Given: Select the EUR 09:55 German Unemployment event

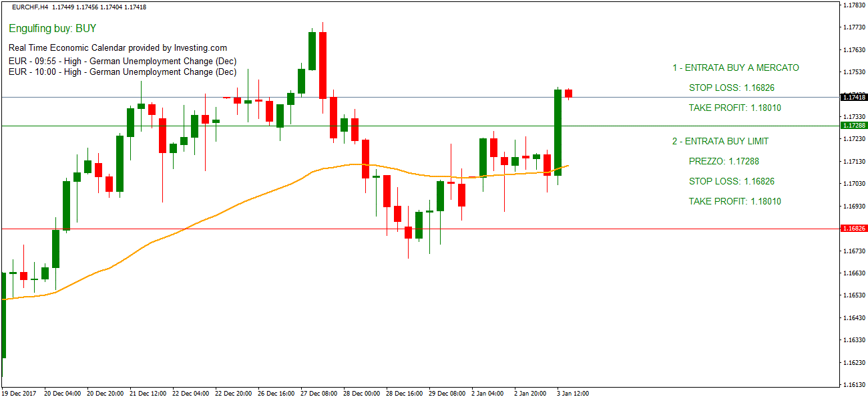Looking at the screenshot, I should coord(122,61).
